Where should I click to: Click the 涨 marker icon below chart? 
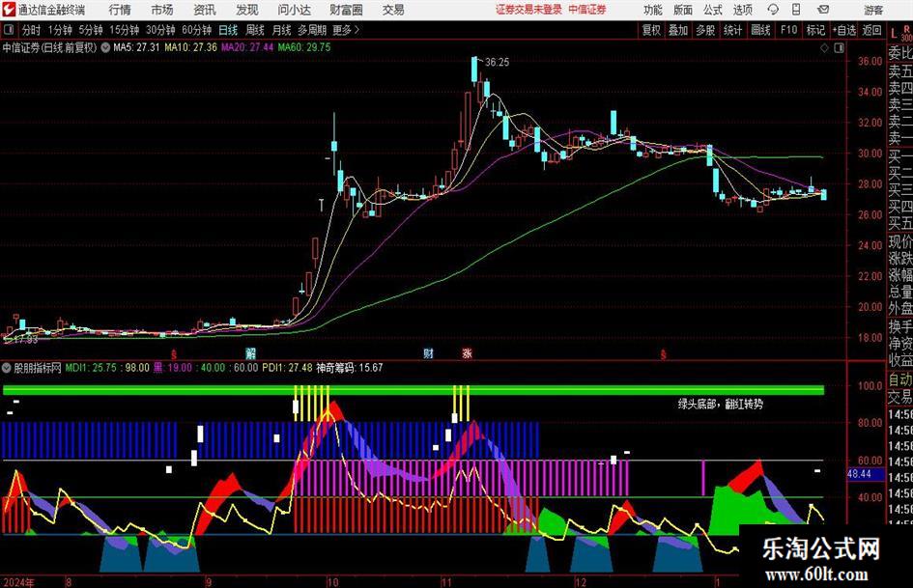pyautogui.click(x=467, y=353)
